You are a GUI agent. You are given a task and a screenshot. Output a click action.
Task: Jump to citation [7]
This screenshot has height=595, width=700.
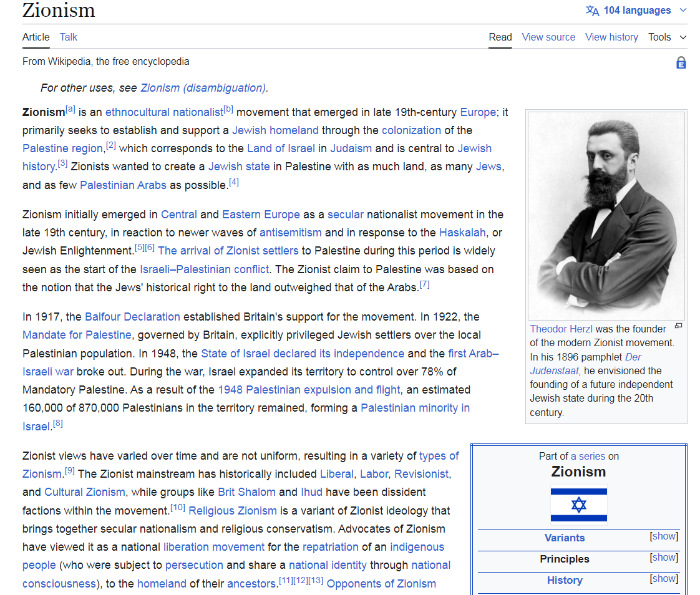[424, 284]
